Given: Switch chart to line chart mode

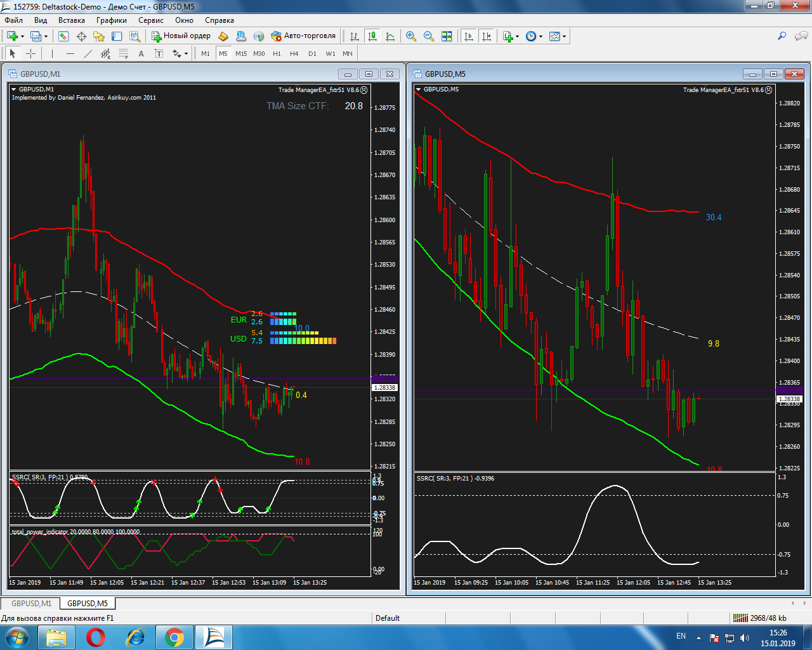Looking at the screenshot, I should point(390,36).
